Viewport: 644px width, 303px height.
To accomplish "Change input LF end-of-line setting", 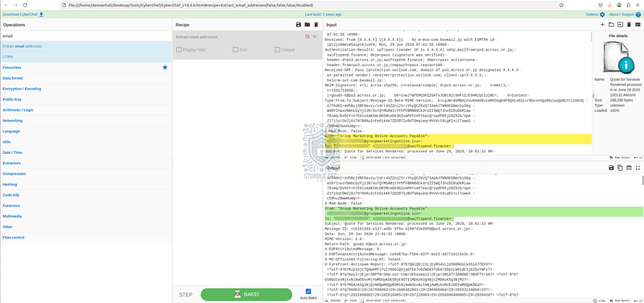I will point(638,157).
